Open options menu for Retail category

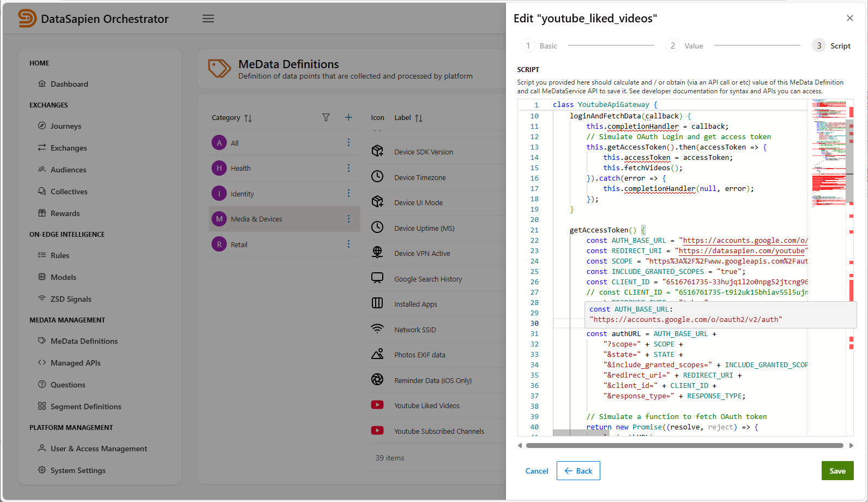348,244
